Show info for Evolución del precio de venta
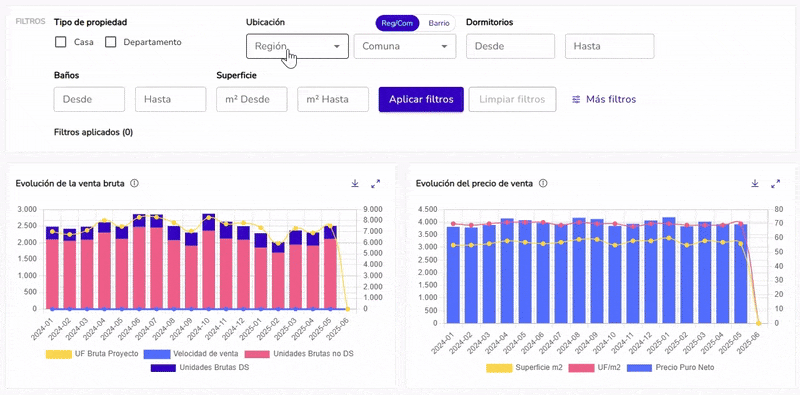 coord(543,183)
